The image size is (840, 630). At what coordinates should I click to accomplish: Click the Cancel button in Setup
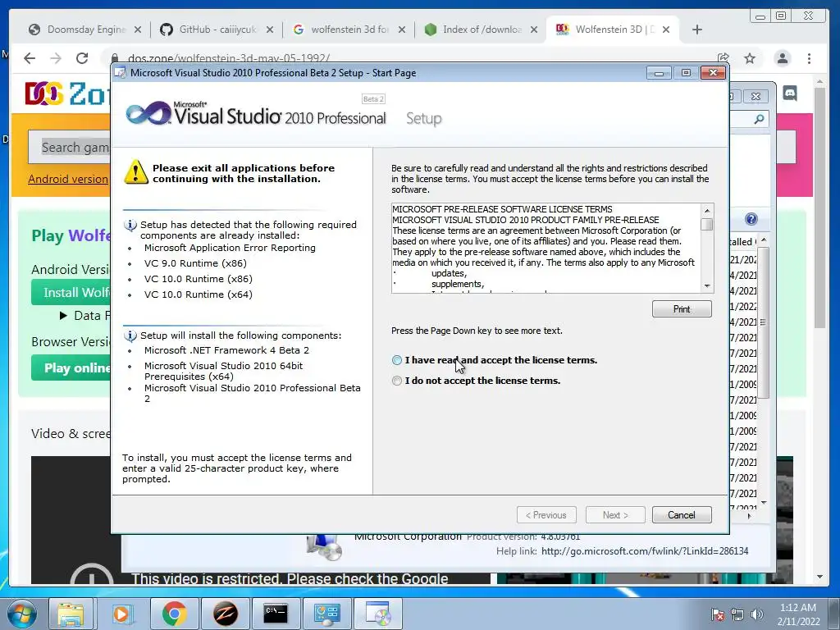pos(682,515)
